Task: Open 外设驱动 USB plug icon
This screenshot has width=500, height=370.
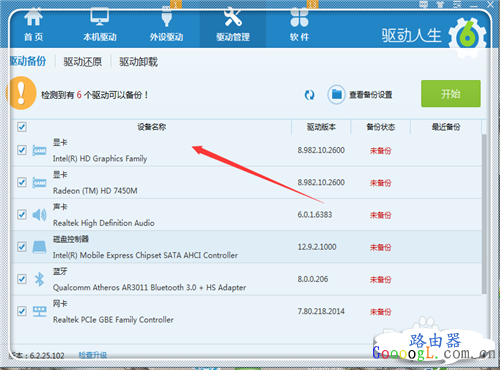Action: click(x=166, y=17)
